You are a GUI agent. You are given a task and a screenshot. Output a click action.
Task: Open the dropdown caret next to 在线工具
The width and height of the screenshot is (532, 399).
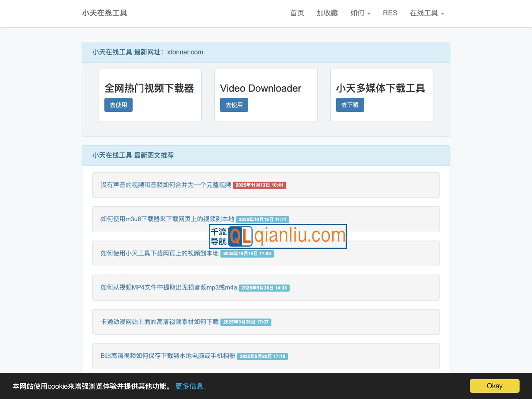pyautogui.click(x=443, y=13)
